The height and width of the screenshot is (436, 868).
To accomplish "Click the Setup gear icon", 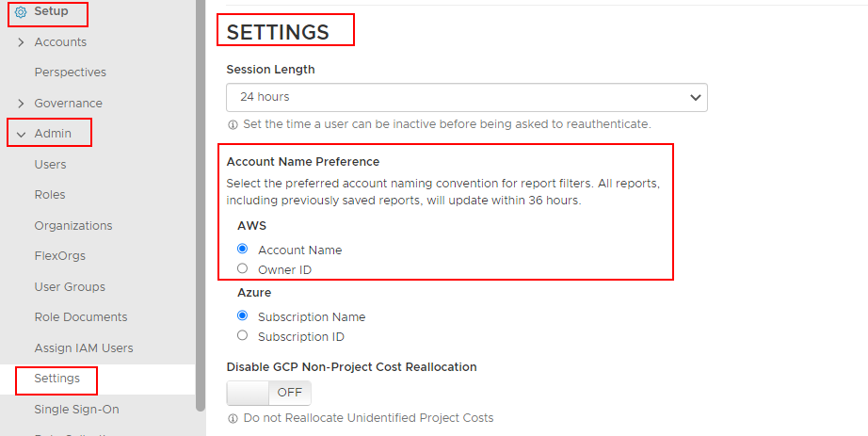I will click(x=21, y=12).
